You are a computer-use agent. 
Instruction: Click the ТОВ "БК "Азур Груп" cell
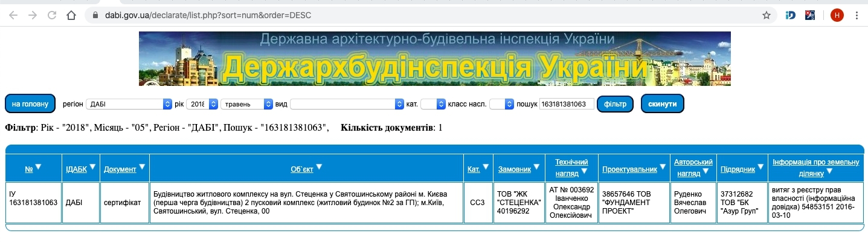click(x=742, y=203)
